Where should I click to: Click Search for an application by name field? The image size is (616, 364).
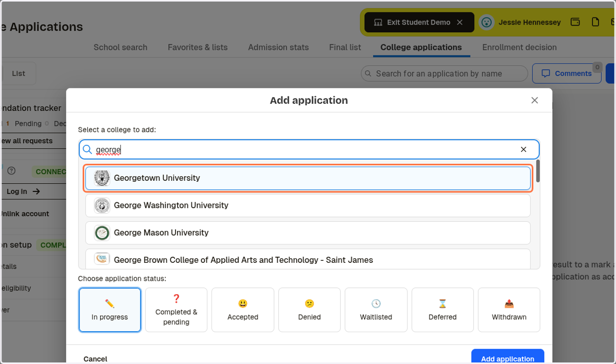tap(445, 73)
